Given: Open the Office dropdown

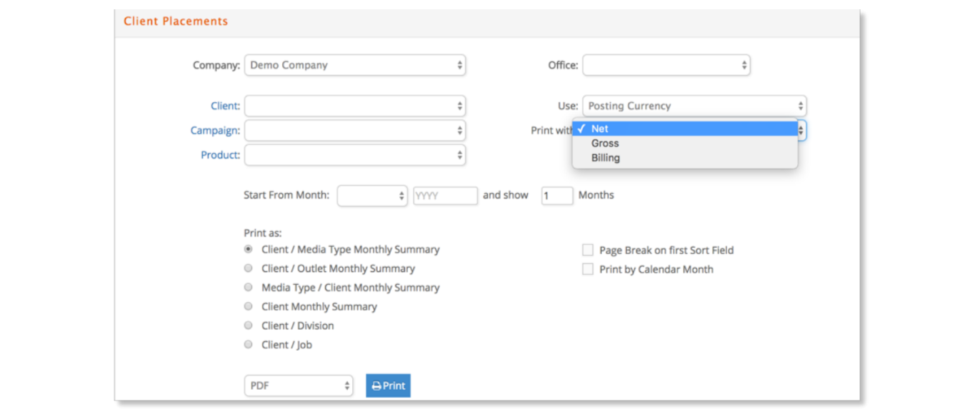Looking at the screenshot, I should (666, 65).
